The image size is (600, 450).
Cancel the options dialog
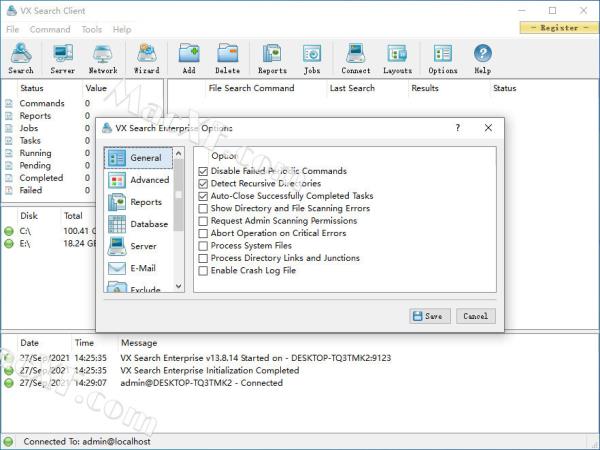[x=476, y=316]
